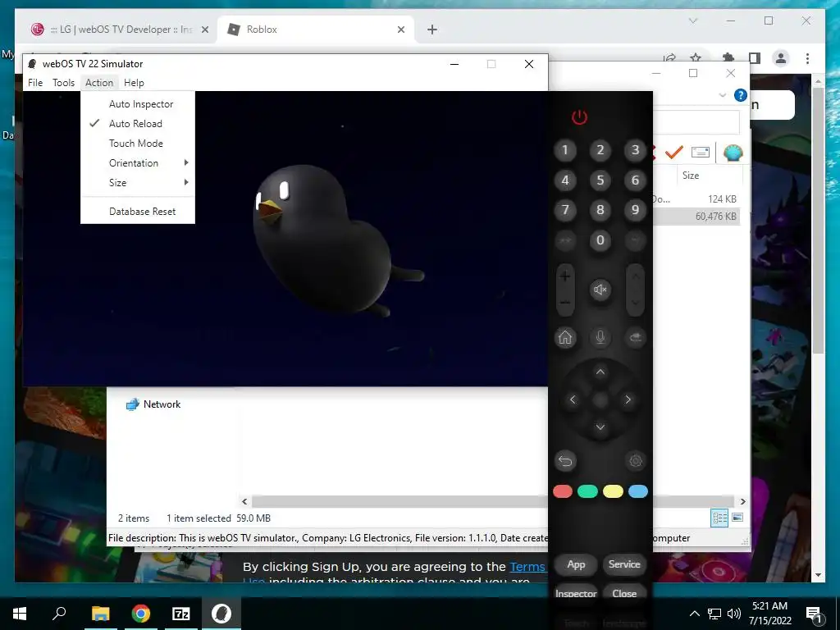The width and height of the screenshot is (840, 630).
Task: Click the blue color key on remote
Action: 638,491
